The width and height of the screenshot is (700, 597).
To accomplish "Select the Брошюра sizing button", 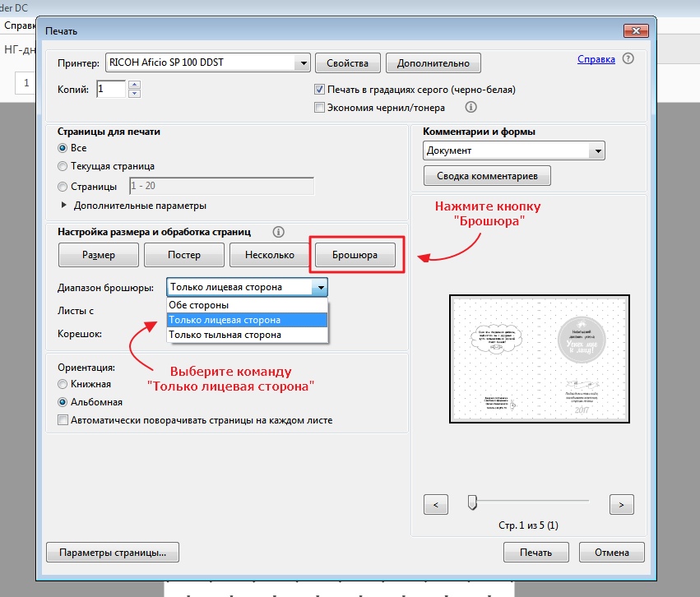I will tap(355, 255).
